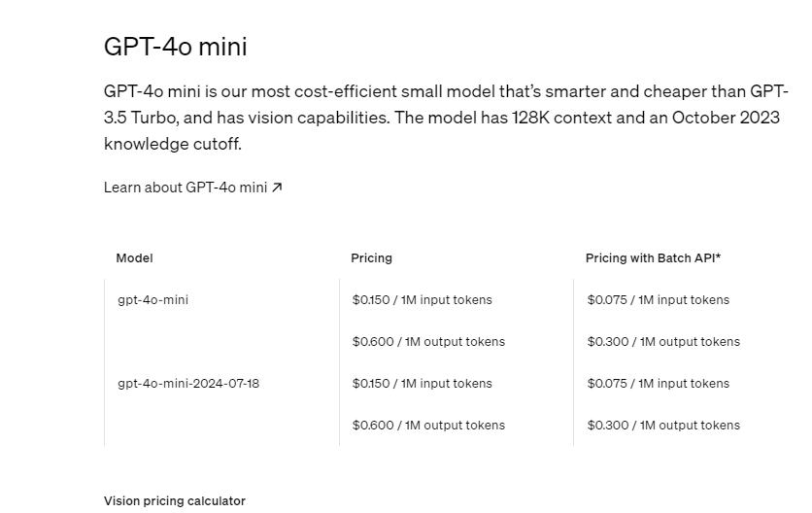Click gpt-4o-mini $0.600 output tokens price
812x513 pixels.
[x=428, y=342]
